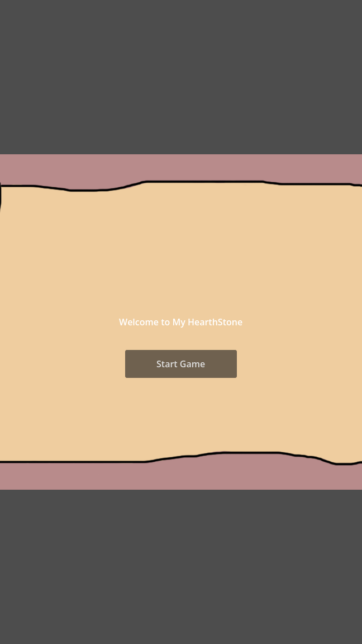This screenshot has height=644, width=362.
Task: Click the Start Game button
Action: (x=180, y=364)
